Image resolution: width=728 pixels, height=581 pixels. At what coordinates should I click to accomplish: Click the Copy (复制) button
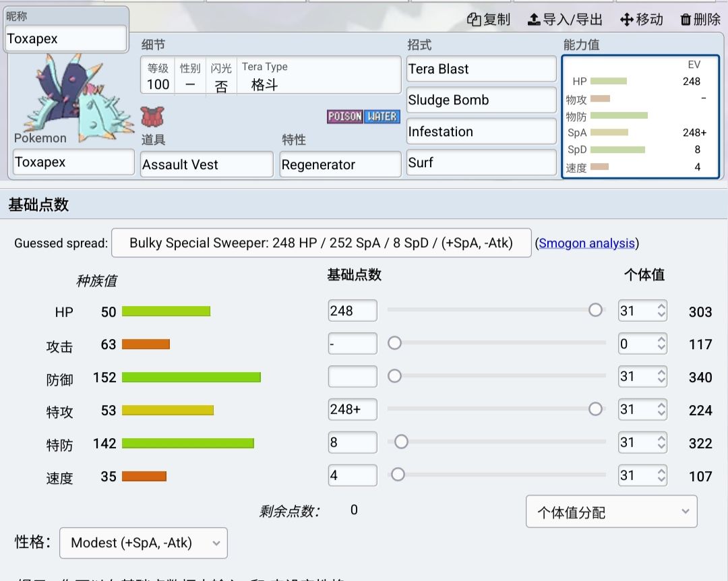click(489, 20)
